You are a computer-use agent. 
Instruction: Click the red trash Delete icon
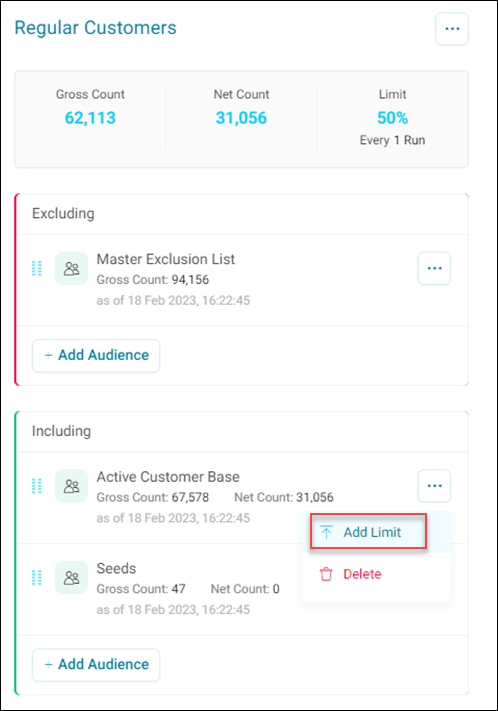click(x=326, y=574)
